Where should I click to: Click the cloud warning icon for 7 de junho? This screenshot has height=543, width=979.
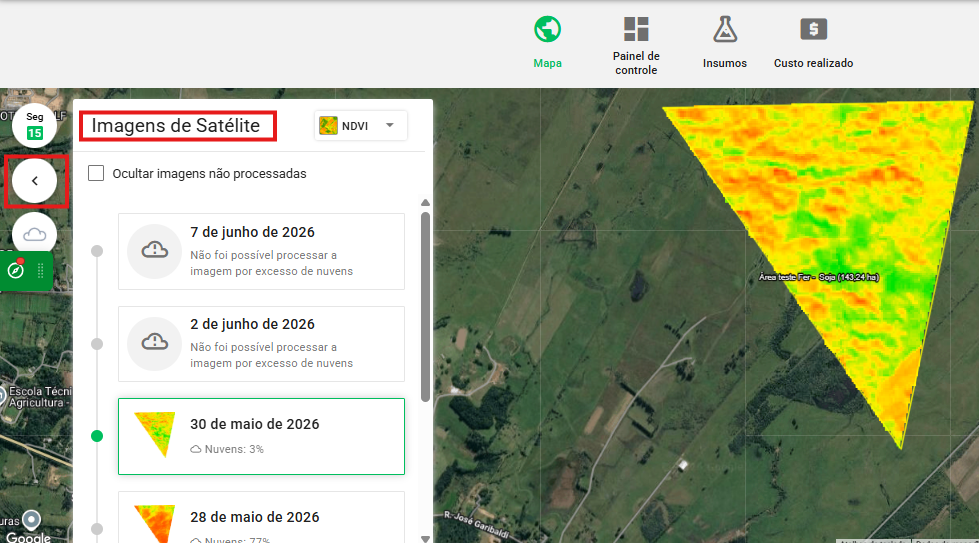point(154,251)
